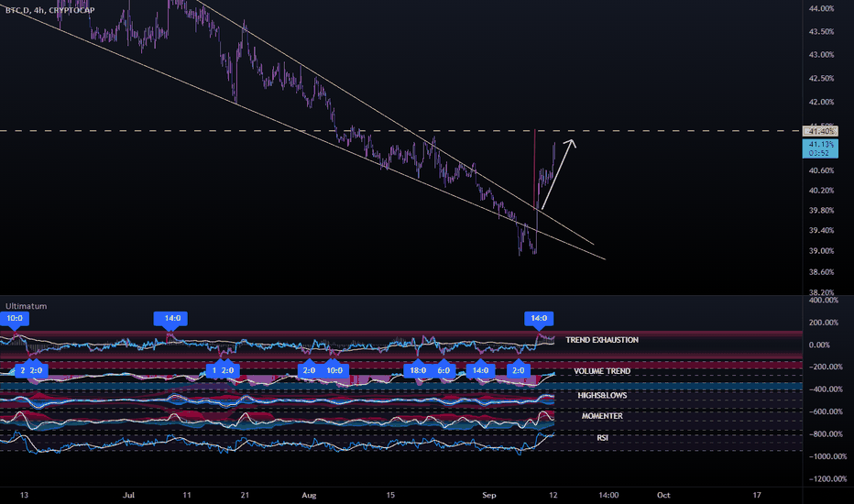
Task: Click the -1200.00% indicator axis value
Action: pos(827,479)
